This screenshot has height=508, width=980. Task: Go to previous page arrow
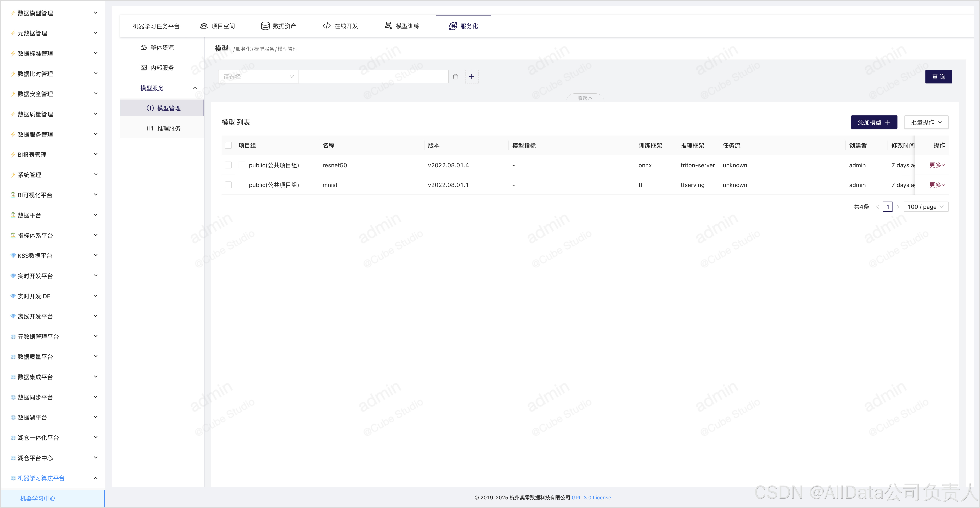click(878, 207)
